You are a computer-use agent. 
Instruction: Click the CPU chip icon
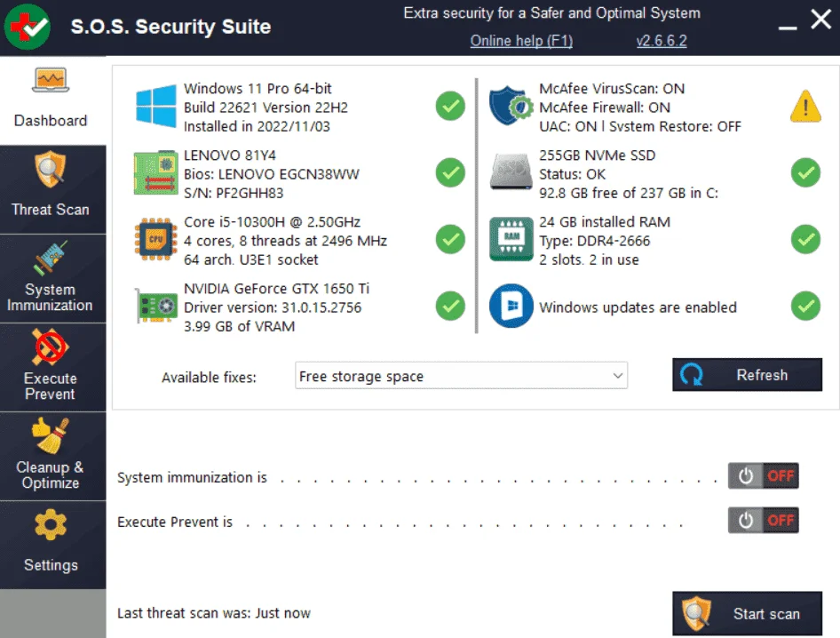click(155, 239)
